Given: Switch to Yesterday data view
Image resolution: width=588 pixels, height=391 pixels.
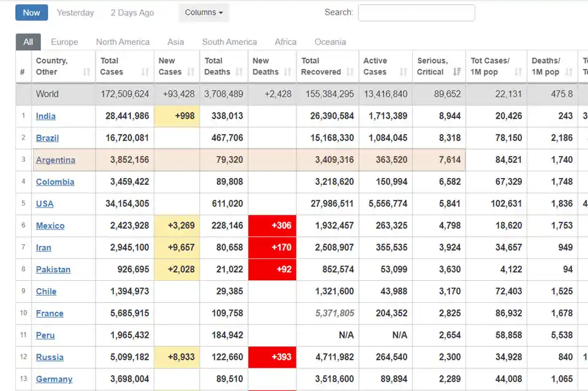Looking at the screenshot, I should [x=75, y=13].
